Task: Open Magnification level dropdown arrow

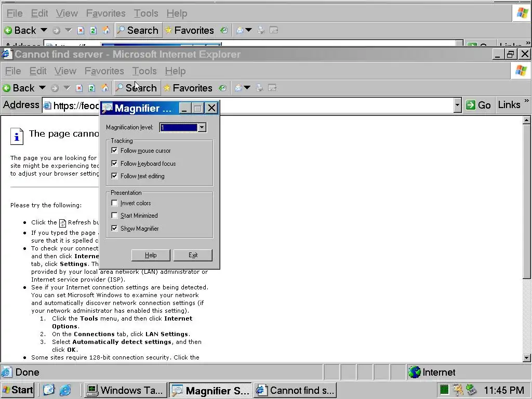Action: (x=202, y=128)
